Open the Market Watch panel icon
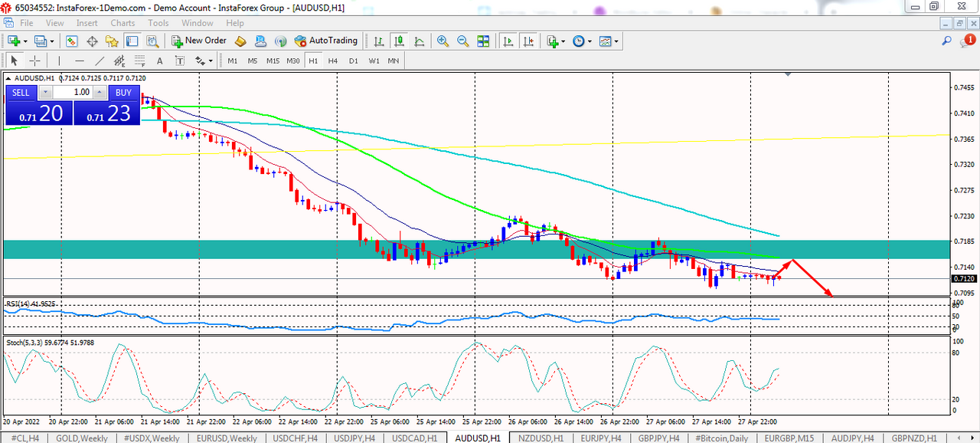Image resolution: width=980 pixels, height=443 pixels. 72,41
